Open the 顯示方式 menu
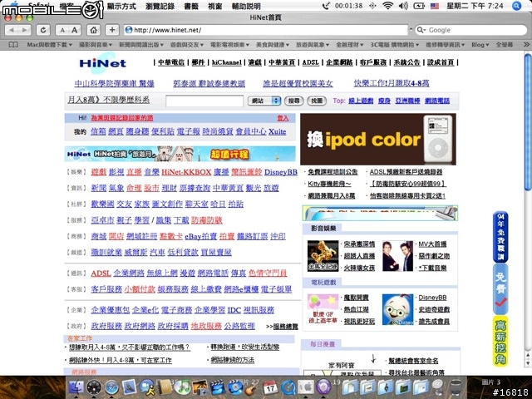The height and width of the screenshot is (399, 532). coord(121,6)
